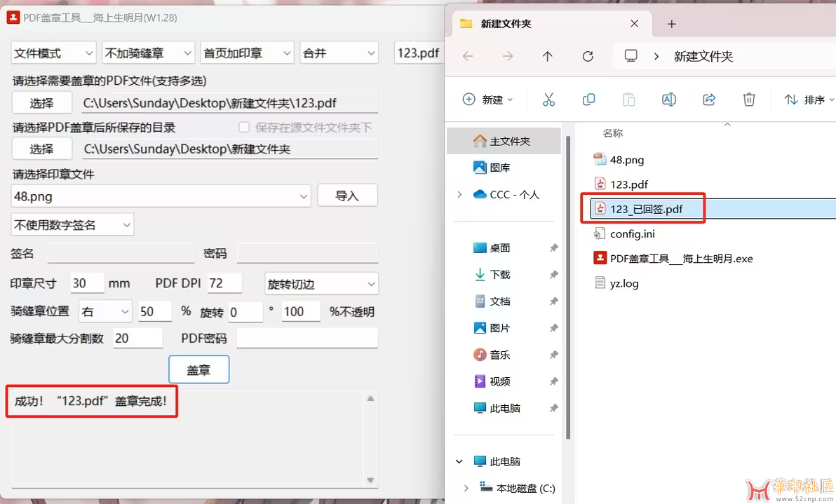Click the PC monitor icon in address bar

(631, 56)
